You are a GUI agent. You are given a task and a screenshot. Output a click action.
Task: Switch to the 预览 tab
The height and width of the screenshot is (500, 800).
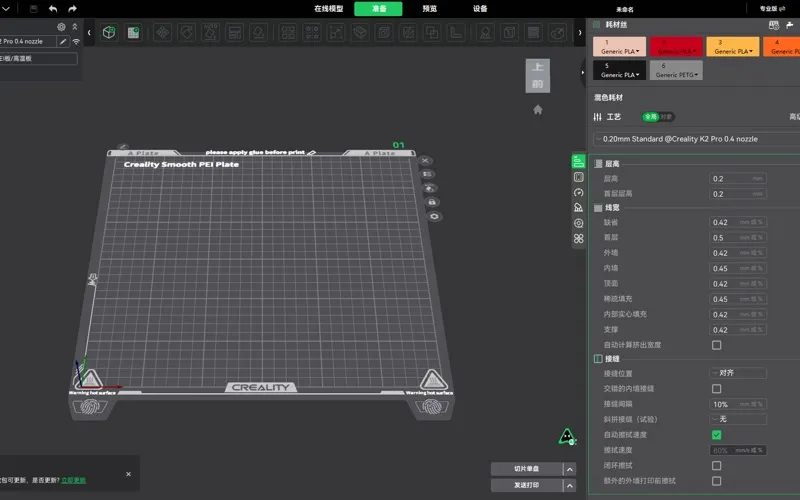point(430,9)
